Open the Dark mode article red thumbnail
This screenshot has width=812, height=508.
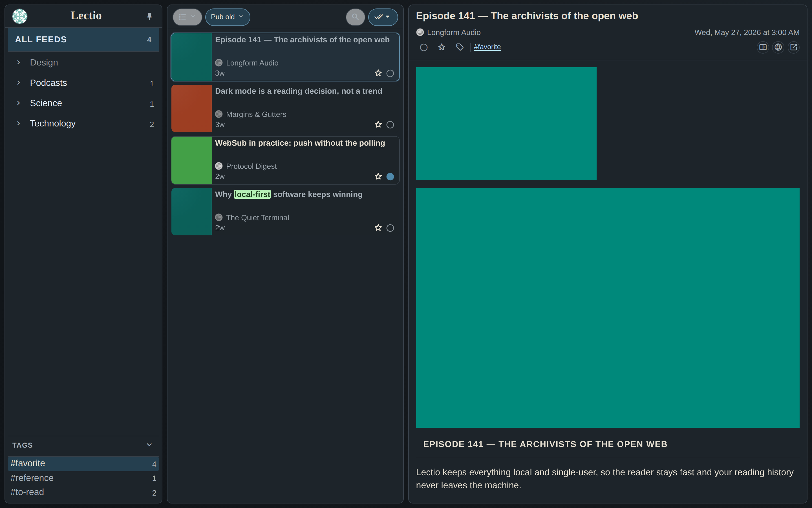[x=192, y=108]
